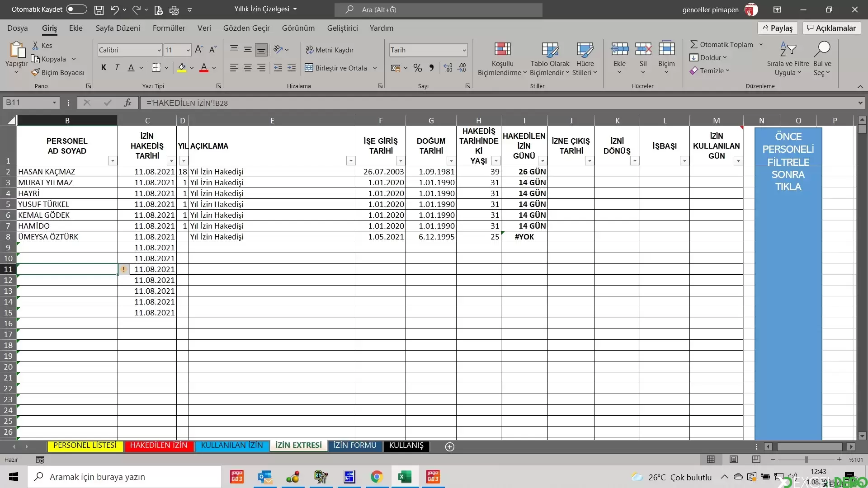The image size is (868, 488).
Task: Click the vertical scrollbar down arrow
Action: (862, 436)
